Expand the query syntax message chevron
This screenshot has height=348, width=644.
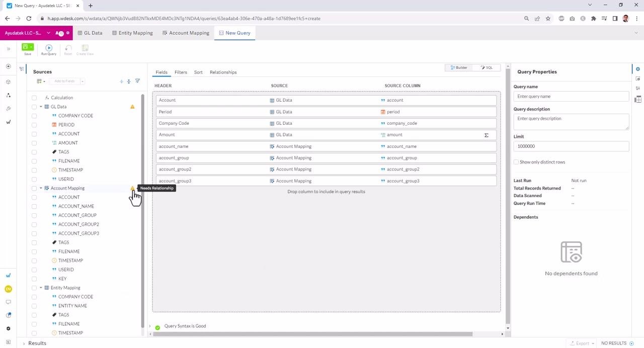click(x=150, y=326)
